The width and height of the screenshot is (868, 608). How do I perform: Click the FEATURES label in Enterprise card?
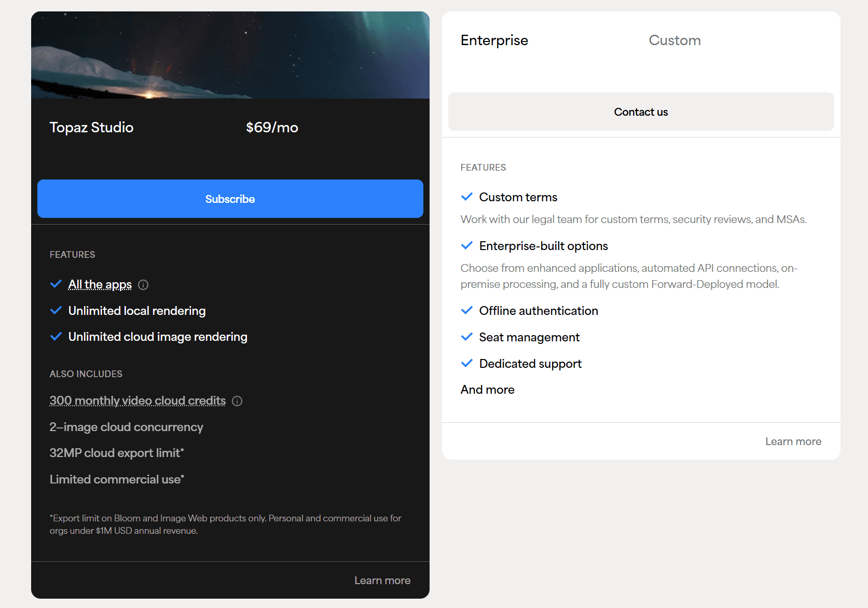[x=484, y=168]
